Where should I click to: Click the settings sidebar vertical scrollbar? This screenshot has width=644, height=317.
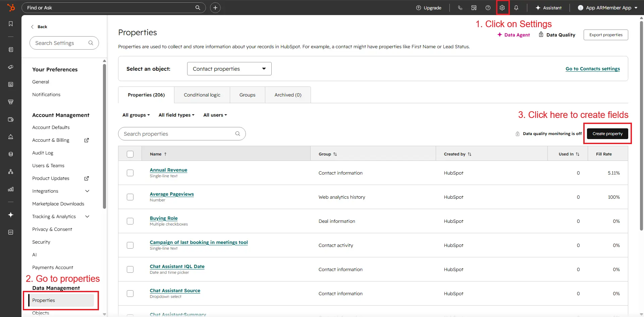pyautogui.click(x=104, y=136)
